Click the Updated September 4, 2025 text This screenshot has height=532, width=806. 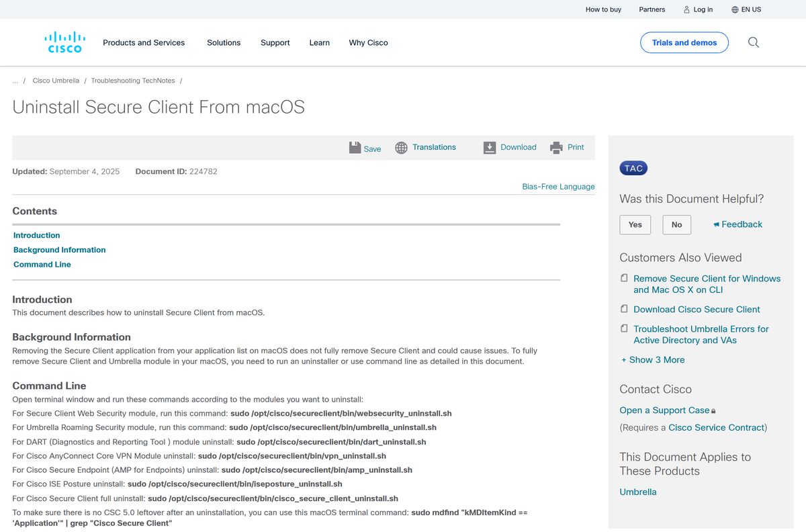pyautogui.click(x=66, y=171)
